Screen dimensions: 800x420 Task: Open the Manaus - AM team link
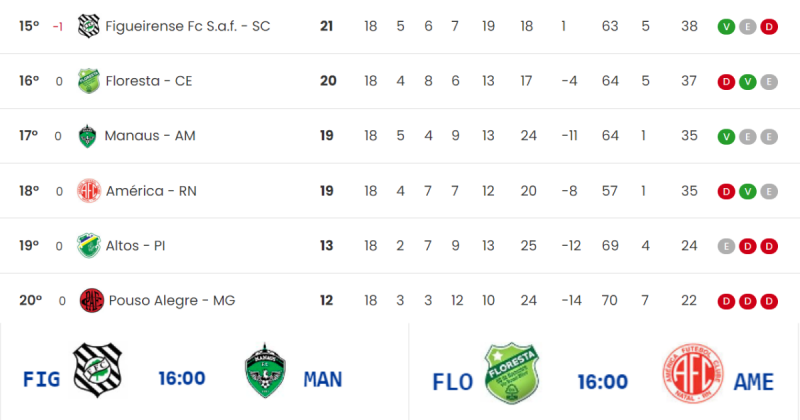(150, 136)
